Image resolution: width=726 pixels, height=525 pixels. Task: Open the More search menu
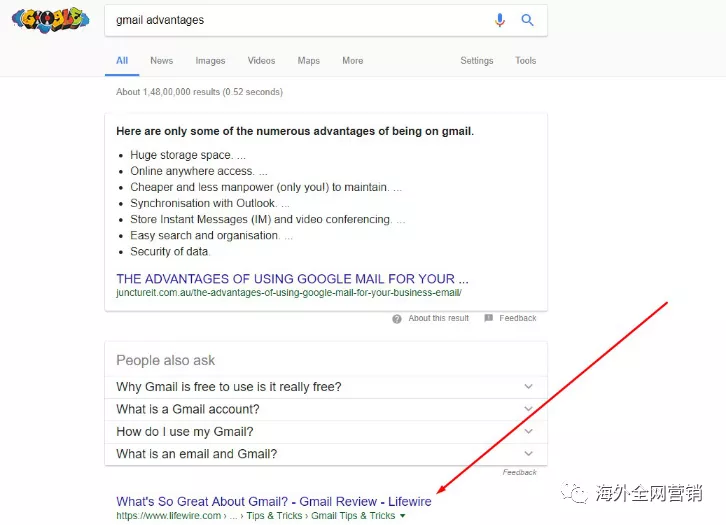coord(352,61)
